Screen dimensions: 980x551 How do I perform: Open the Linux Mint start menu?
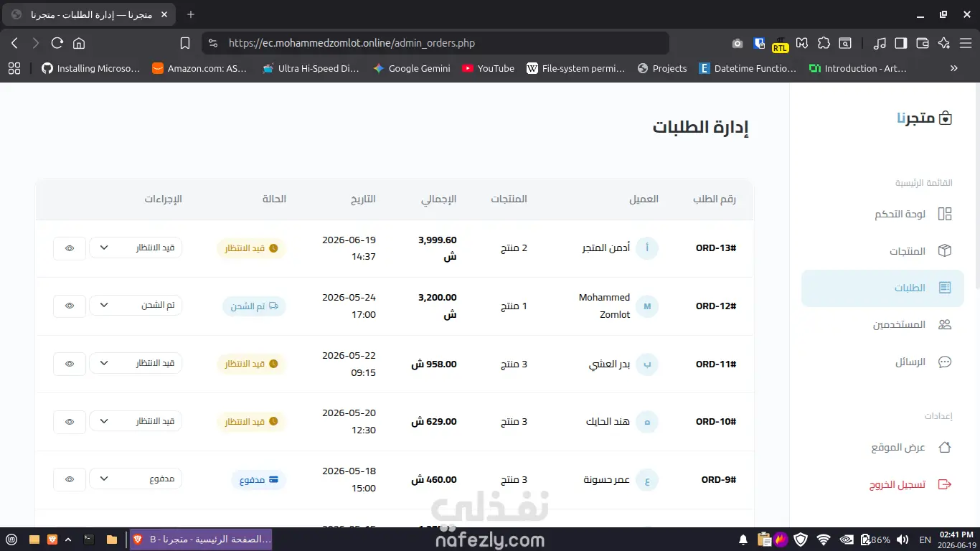pyautogui.click(x=11, y=539)
